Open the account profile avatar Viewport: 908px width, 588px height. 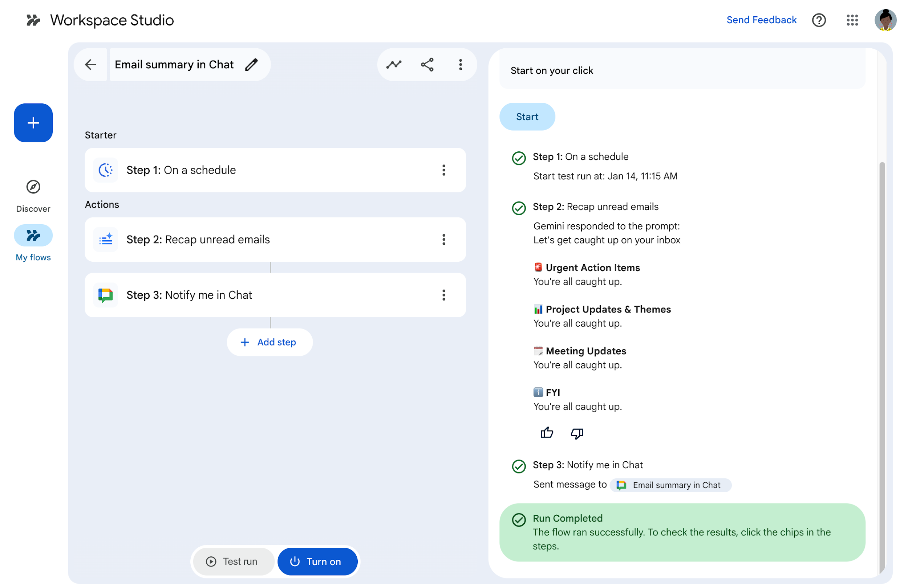pyautogui.click(x=885, y=20)
